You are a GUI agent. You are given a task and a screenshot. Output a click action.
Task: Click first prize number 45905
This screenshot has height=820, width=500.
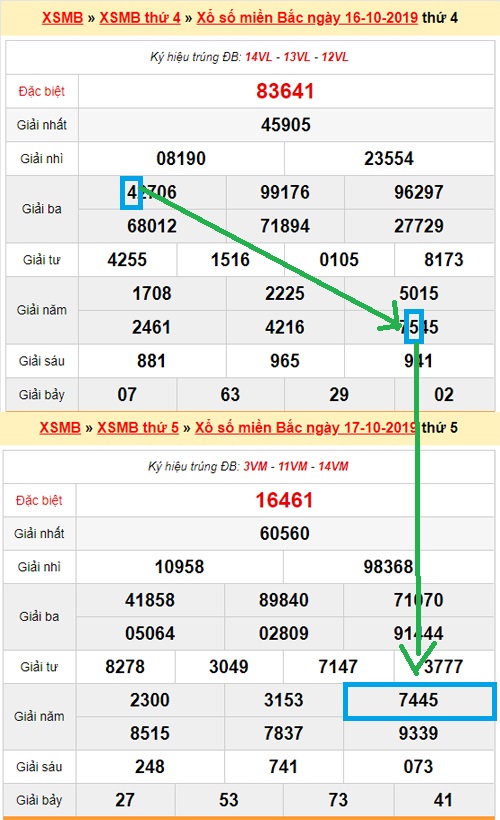[286, 124]
